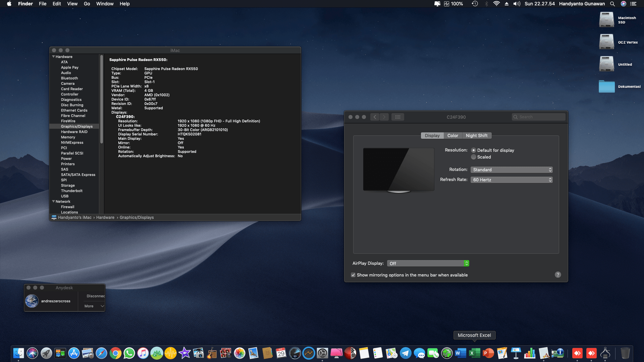Select the Scaled resolution radio button

474,157
